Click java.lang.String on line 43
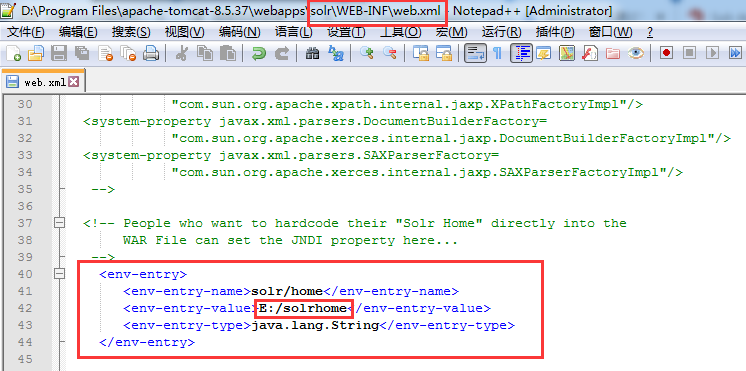This screenshot has height=371, width=746. click(x=315, y=325)
